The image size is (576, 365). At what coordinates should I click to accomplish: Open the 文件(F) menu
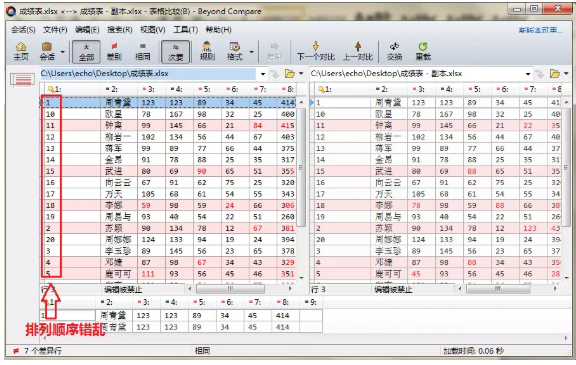click(x=55, y=30)
